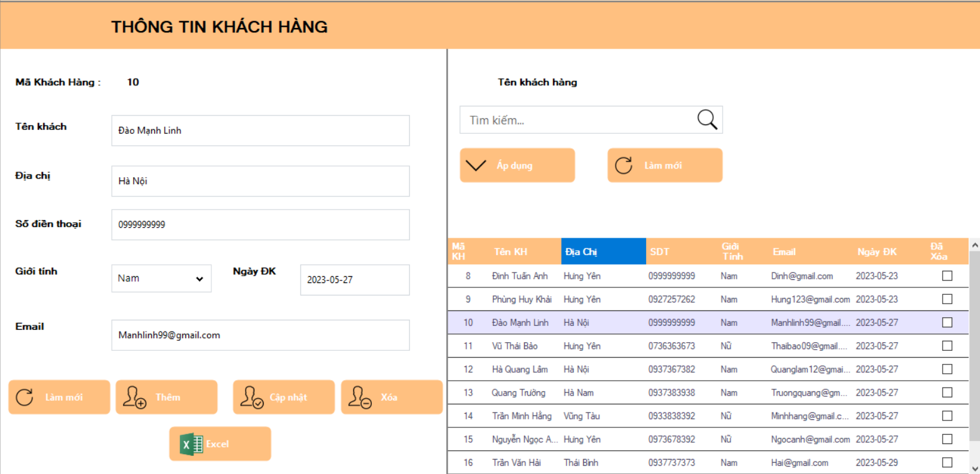Click the add-customer icon on Thêm
This screenshot has width=980, height=474.
coord(134,397)
